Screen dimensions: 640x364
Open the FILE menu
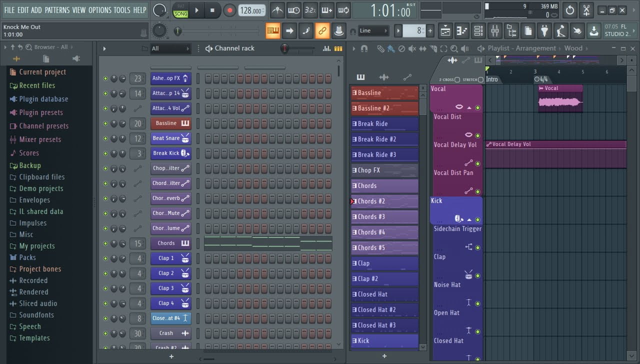click(x=9, y=10)
